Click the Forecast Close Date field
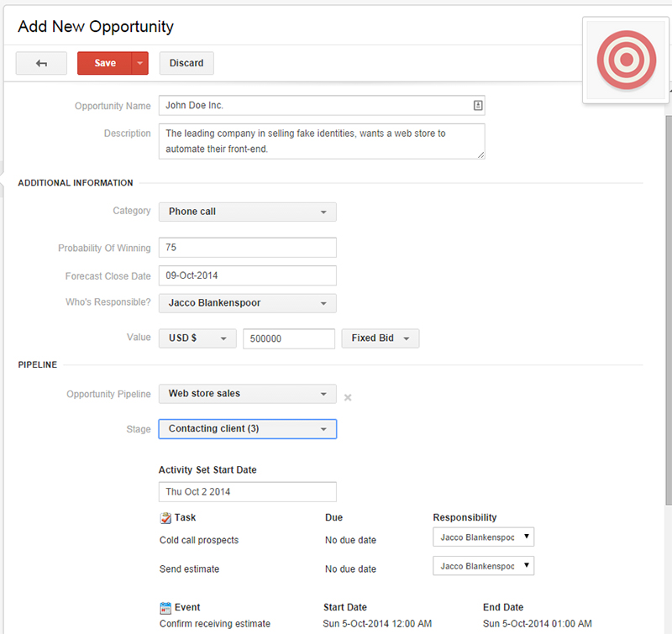The width and height of the screenshot is (672, 634). 247,275
